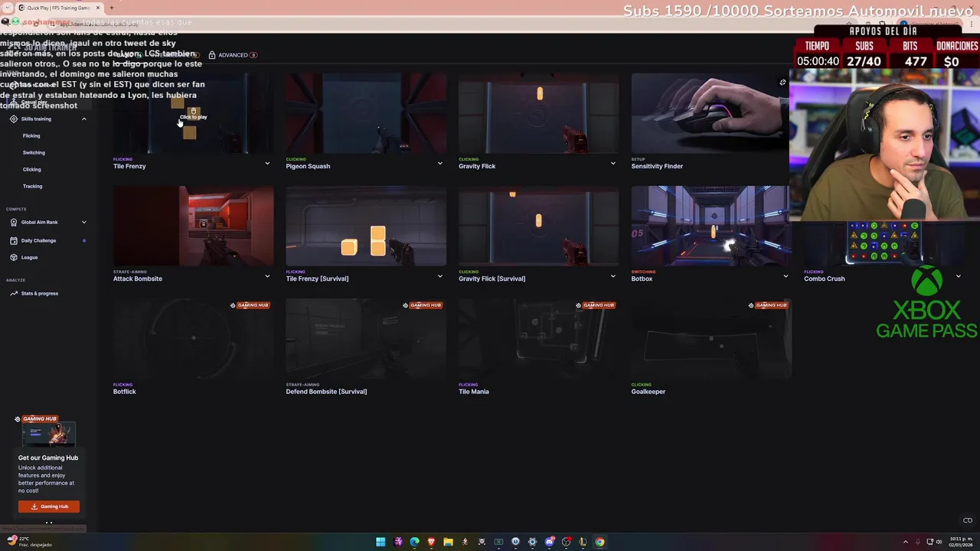Open Microsoft Edge from the taskbar
Image resolution: width=980 pixels, height=551 pixels.
point(414,542)
